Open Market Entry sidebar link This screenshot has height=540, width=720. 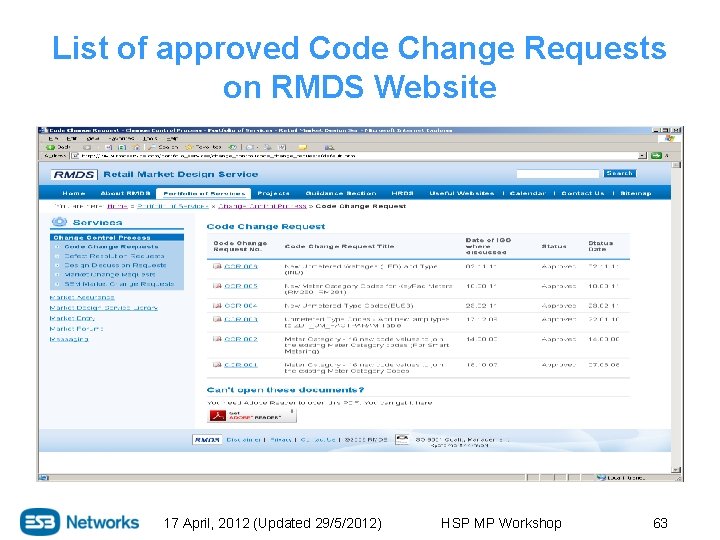coord(72,318)
